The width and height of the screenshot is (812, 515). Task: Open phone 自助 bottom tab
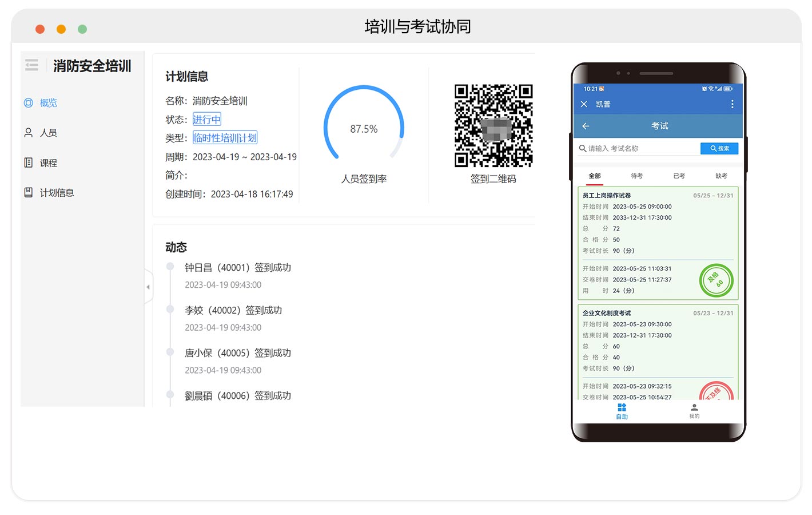[622, 411]
